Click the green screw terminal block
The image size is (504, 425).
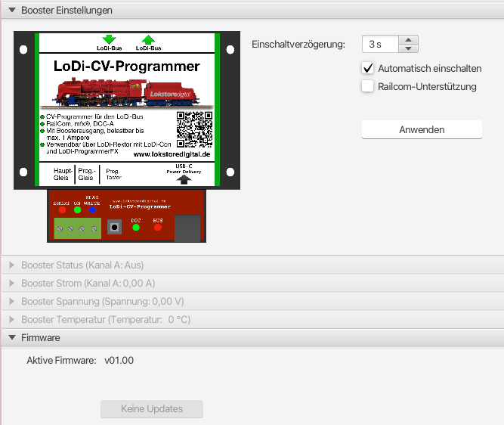tap(78, 228)
